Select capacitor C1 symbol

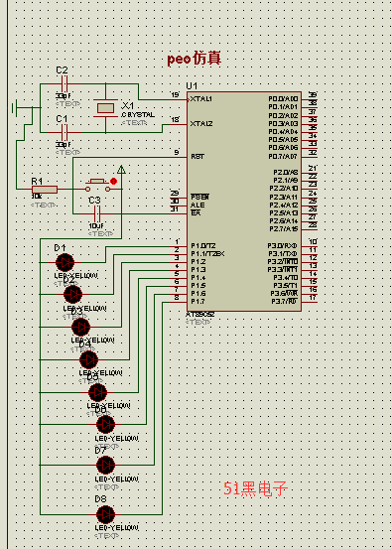pos(65,133)
